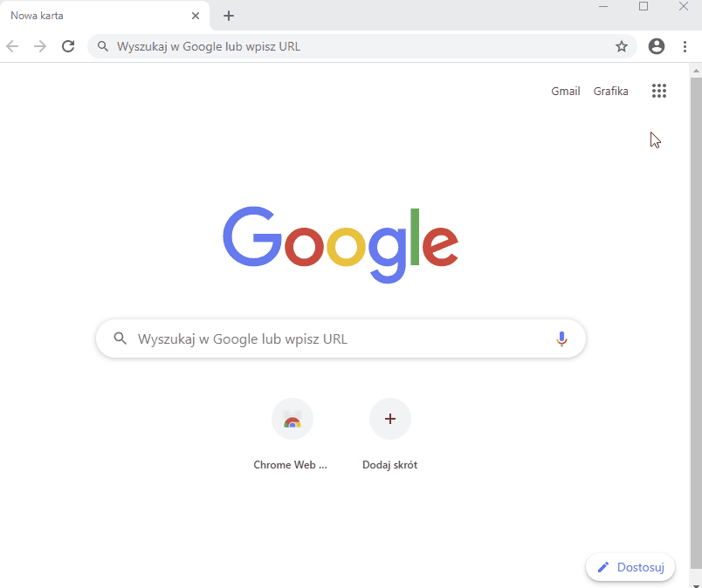The height and width of the screenshot is (588, 702).
Task: Start voice search with microphone icon
Action: coord(561,338)
